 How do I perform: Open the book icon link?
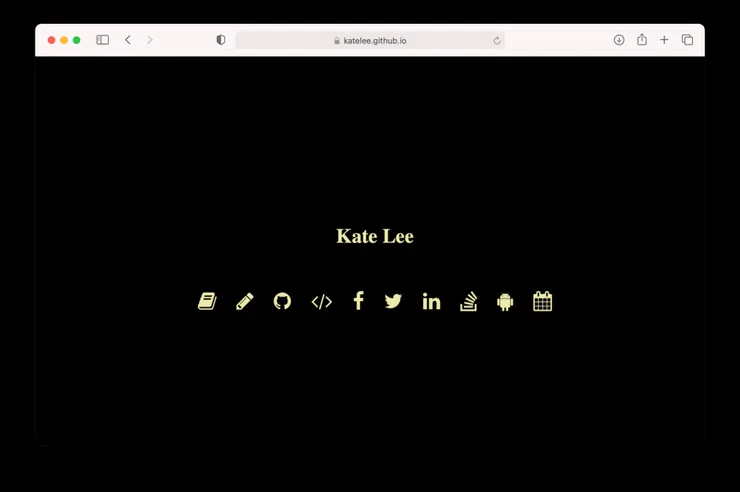coord(207,301)
